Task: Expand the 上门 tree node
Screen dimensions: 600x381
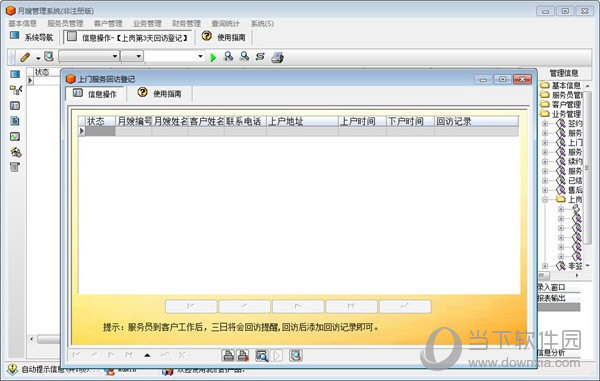Action: click(545, 143)
